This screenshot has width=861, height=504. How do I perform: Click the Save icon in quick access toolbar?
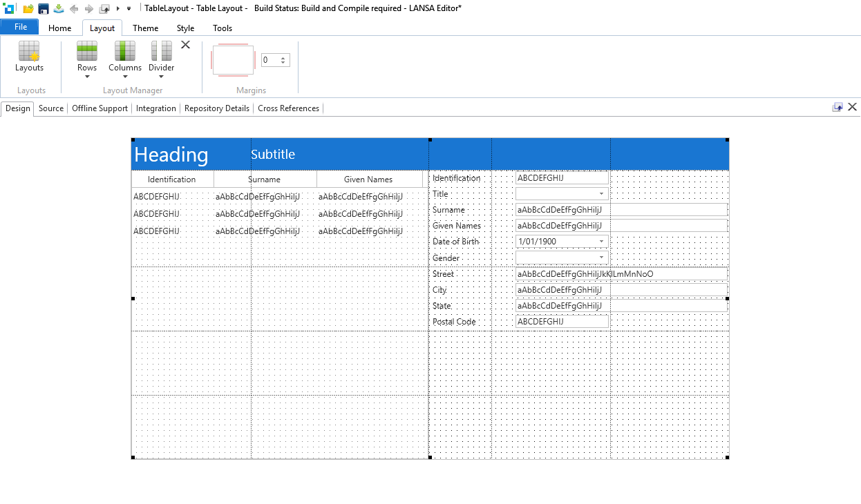pyautogui.click(x=44, y=8)
